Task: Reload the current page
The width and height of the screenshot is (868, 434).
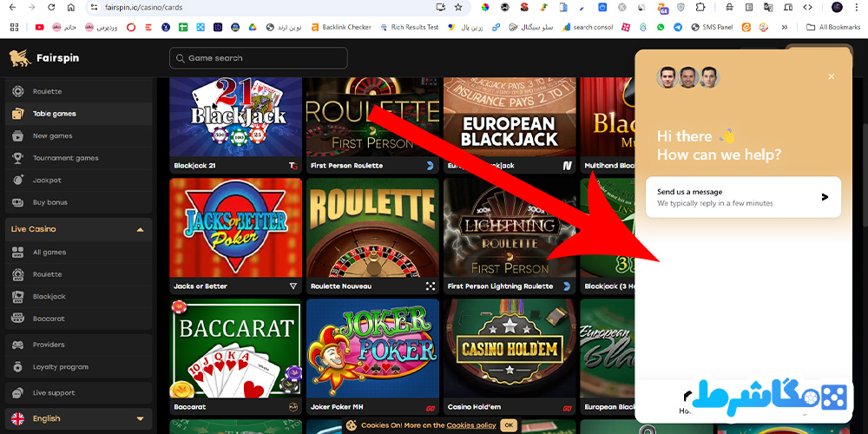Action: tap(51, 7)
